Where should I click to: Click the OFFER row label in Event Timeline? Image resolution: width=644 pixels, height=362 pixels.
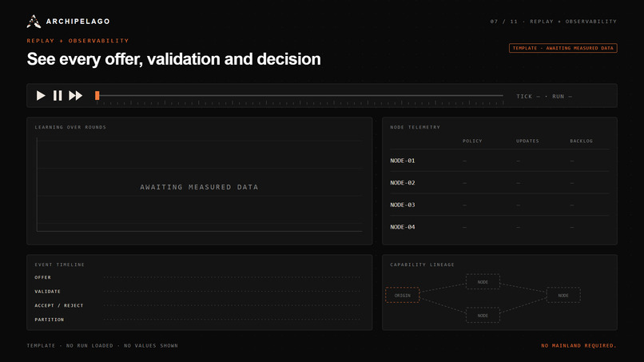click(x=42, y=277)
